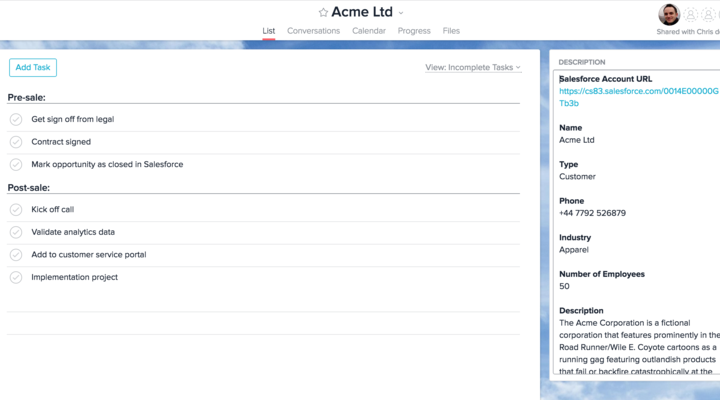The width and height of the screenshot is (720, 400).
Task: Select 'Mark opportunity as closed in Salesforce' text
Action: tap(107, 164)
